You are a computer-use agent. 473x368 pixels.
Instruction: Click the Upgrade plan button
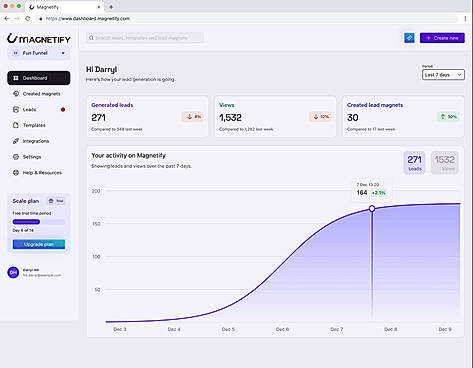click(x=39, y=244)
